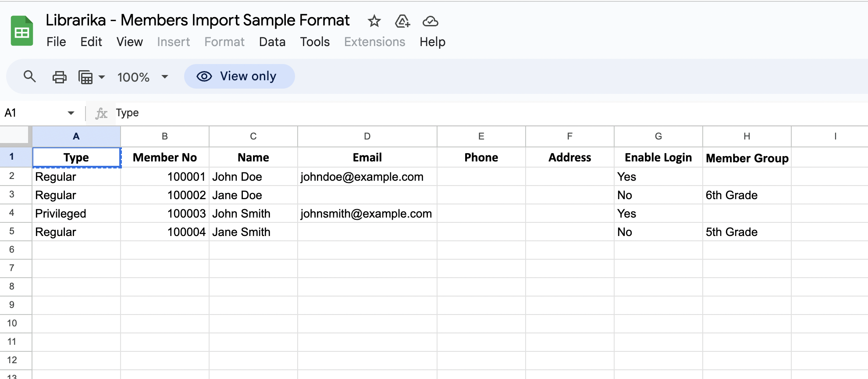Open the Tools menu
Screen dimensions: 868x379
(x=314, y=42)
